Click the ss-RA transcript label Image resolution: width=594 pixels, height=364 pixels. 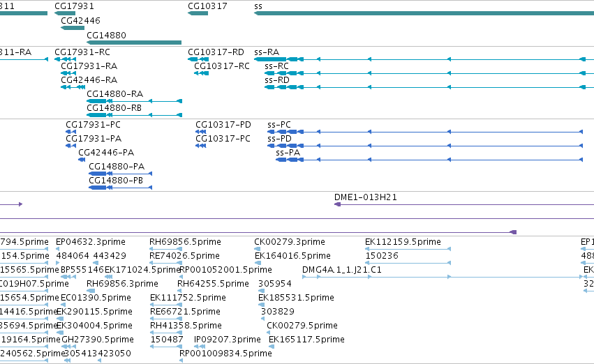267,52
